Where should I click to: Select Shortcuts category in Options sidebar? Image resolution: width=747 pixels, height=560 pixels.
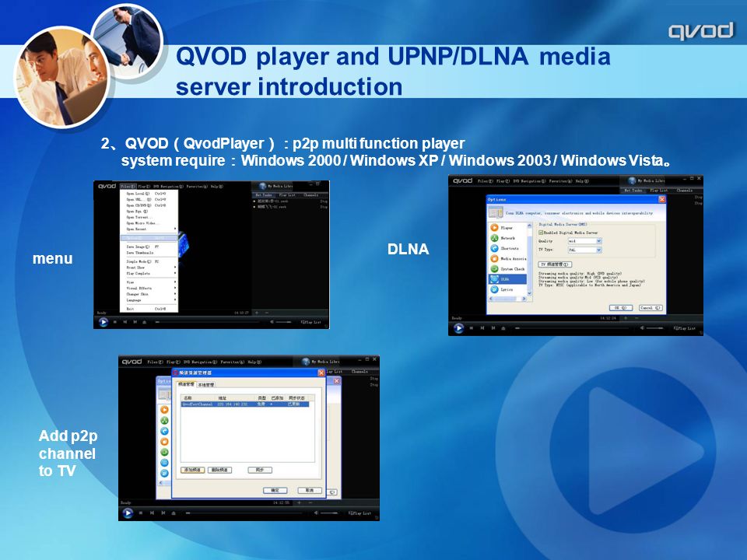tap(508, 249)
